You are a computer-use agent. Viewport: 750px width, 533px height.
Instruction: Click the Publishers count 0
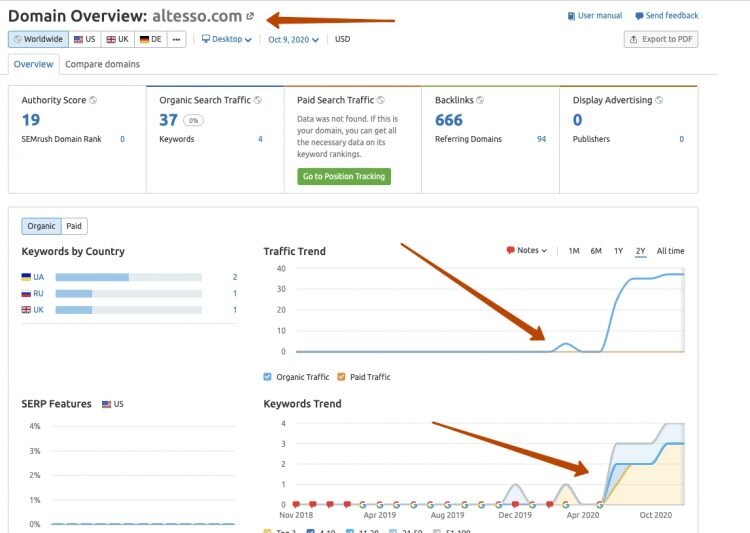click(682, 139)
